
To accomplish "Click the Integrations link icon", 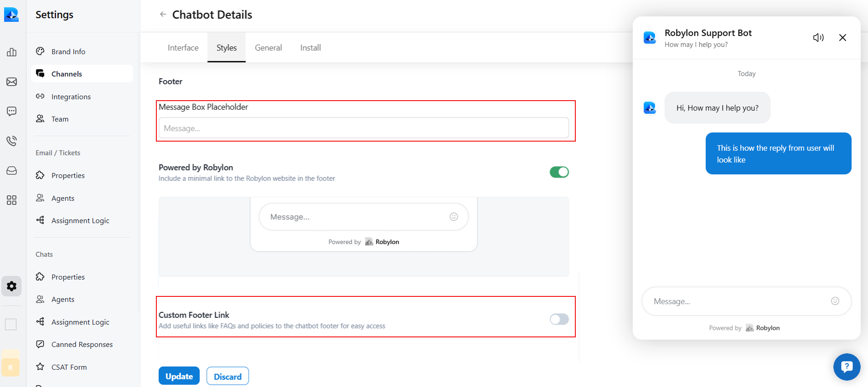I will tap(40, 96).
